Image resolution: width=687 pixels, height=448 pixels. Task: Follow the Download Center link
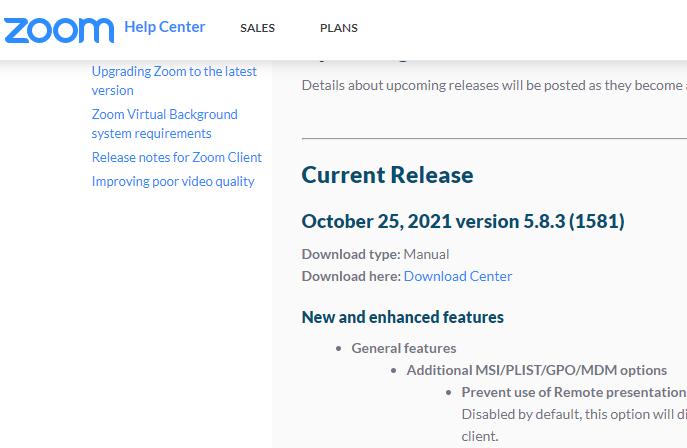458,276
